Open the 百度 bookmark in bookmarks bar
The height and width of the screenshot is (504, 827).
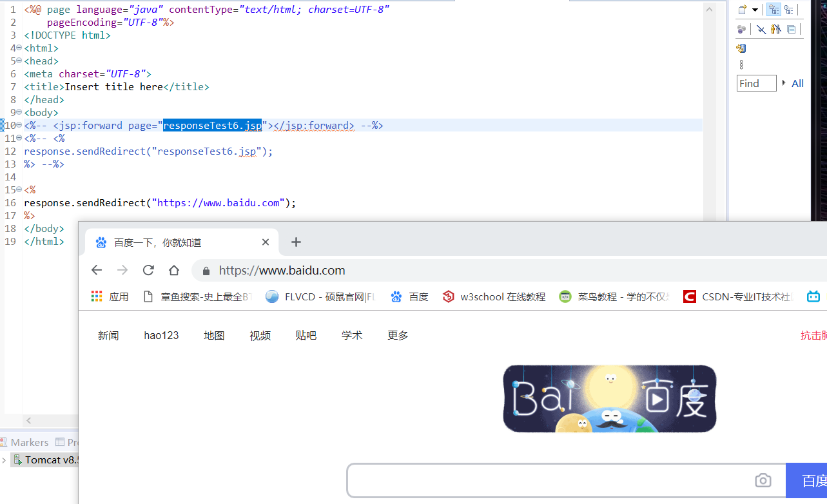(409, 296)
